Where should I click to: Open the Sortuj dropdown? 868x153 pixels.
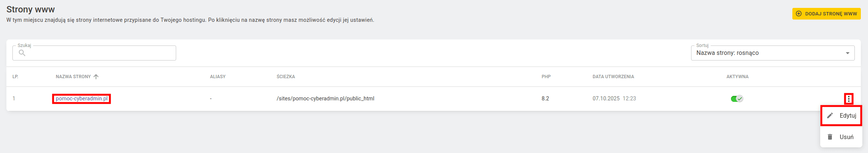(773, 53)
